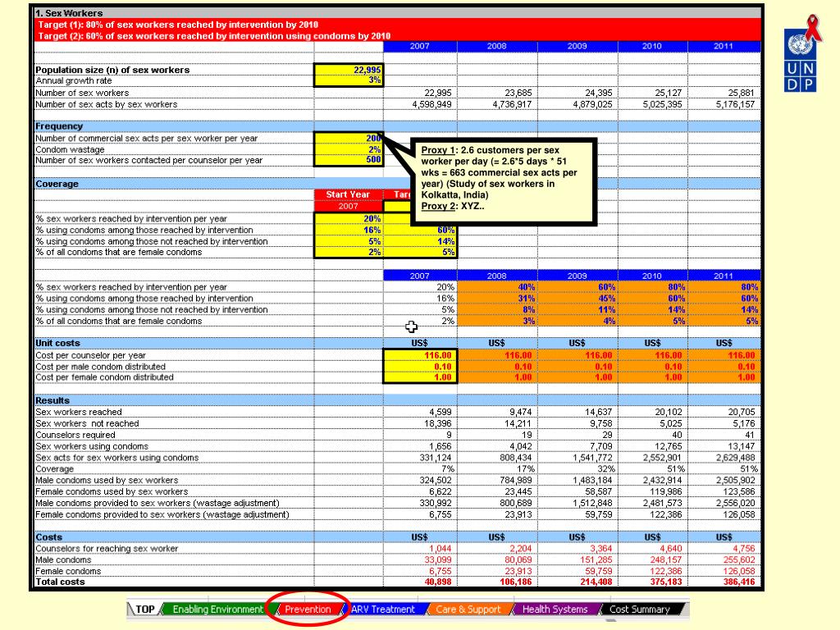Select the 2010 counselors required value 40

point(677,435)
